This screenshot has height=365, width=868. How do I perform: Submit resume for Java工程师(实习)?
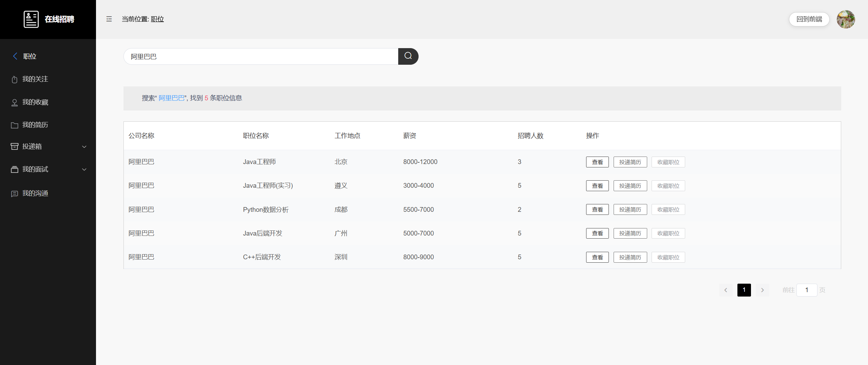pyautogui.click(x=630, y=186)
